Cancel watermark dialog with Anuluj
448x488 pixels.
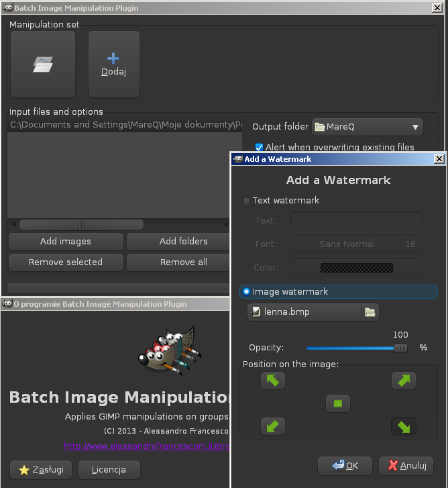[x=406, y=466]
